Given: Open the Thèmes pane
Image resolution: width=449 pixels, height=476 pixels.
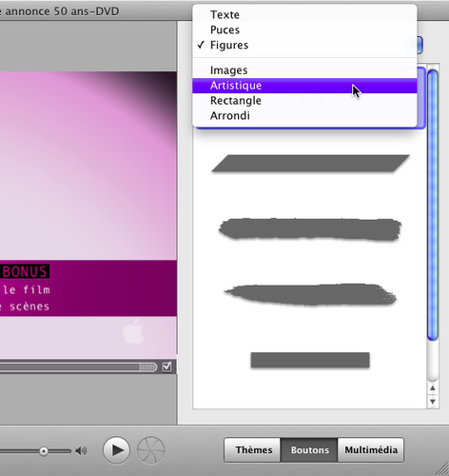Looking at the screenshot, I should click(253, 450).
